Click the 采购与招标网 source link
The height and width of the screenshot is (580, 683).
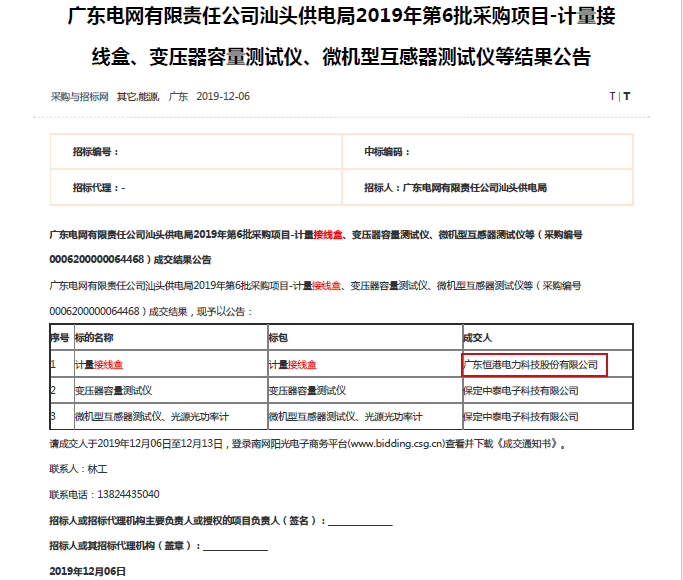[79, 97]
